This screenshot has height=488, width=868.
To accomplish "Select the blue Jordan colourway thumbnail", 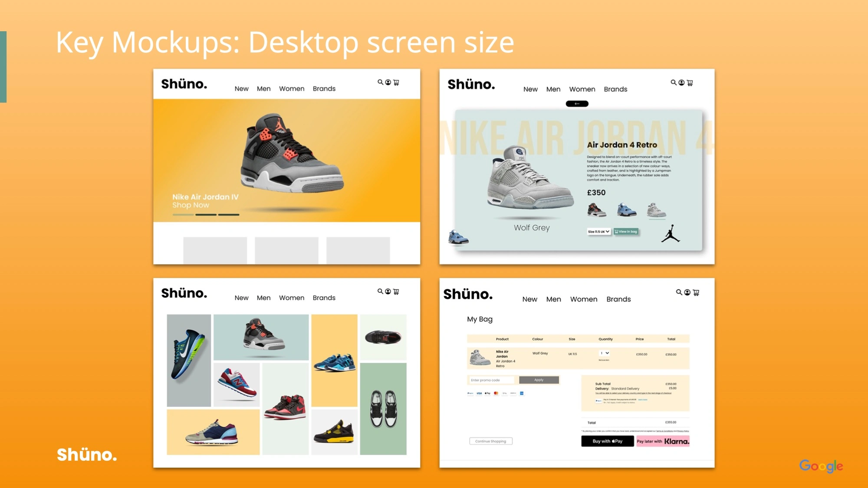I will click(627, 210).
